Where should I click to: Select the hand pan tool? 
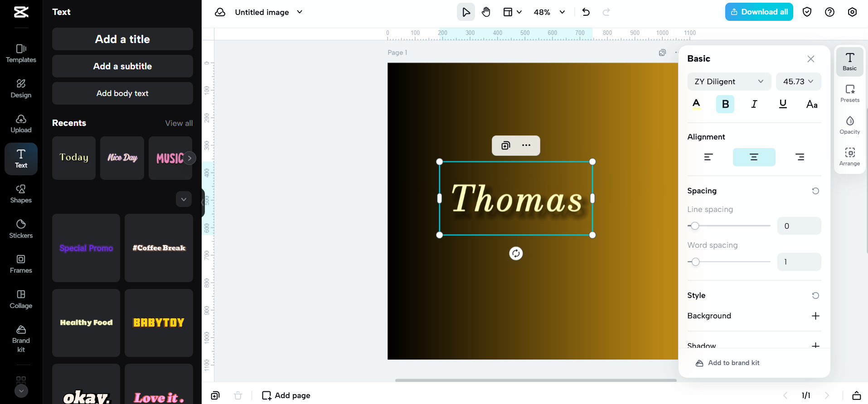pyautogui.click(x=486, y=12)
